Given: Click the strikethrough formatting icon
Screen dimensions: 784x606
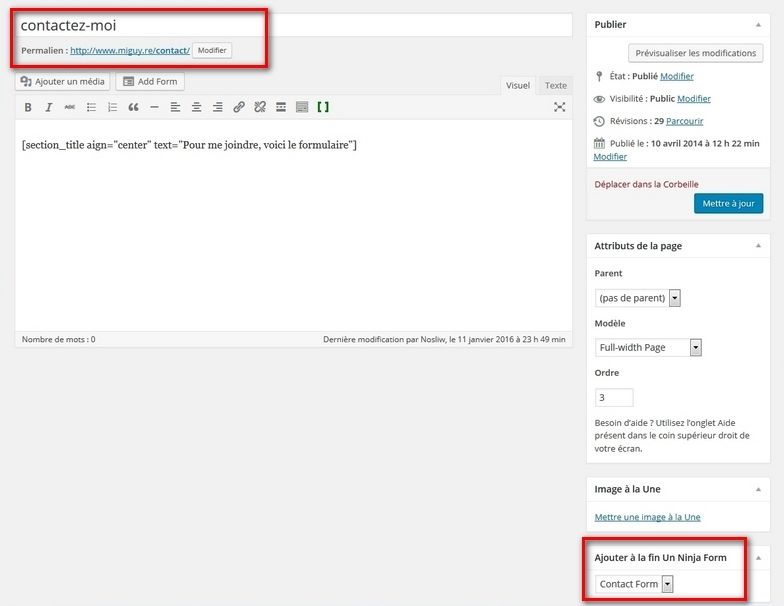Looking at the screenshot, I should click(x=70, y=107).
